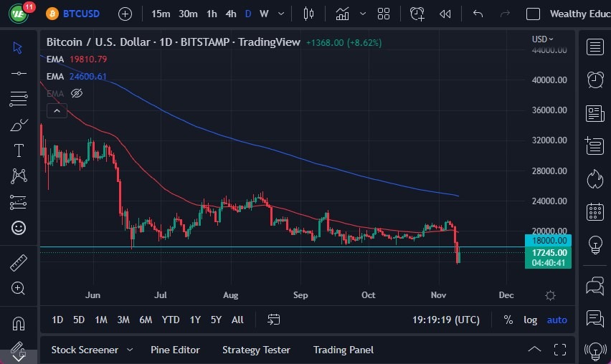This screenshot has height=364, width=611.
Task: Open the USD currency dropdown
Action: click(x=543, y=39)
